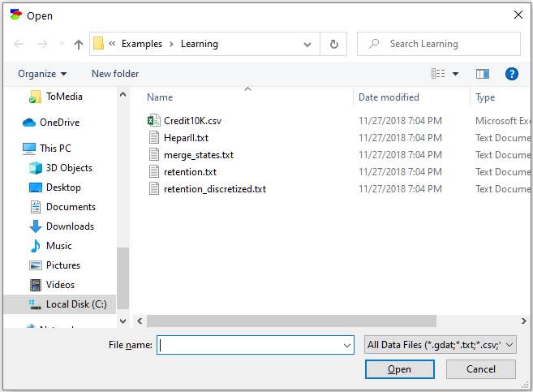Click the text file icon beside merge_states.txt
Image resolution: width=533 pixels, height=392 pixels.
tap(154, 155)
